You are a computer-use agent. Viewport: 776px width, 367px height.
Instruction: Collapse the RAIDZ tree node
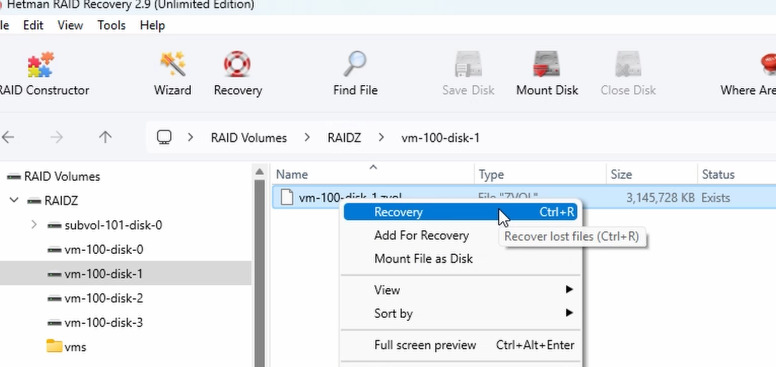tap(14, 200)
